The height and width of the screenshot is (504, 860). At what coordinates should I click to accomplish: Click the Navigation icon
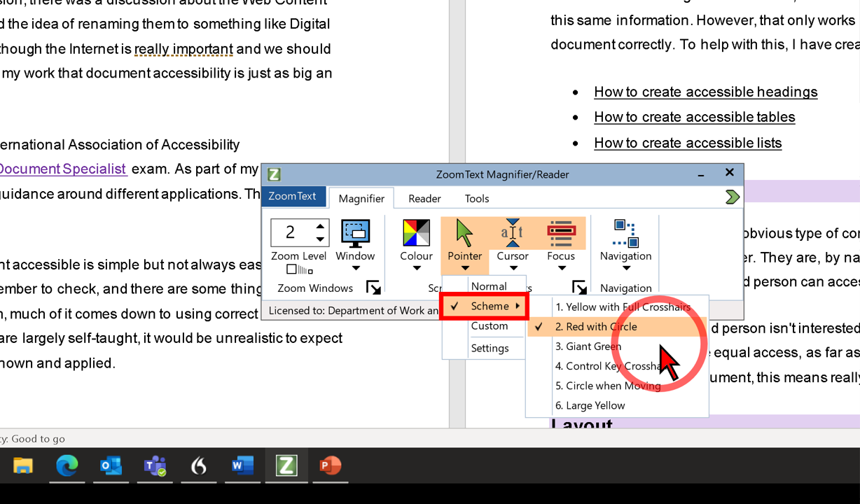point(625,233)
